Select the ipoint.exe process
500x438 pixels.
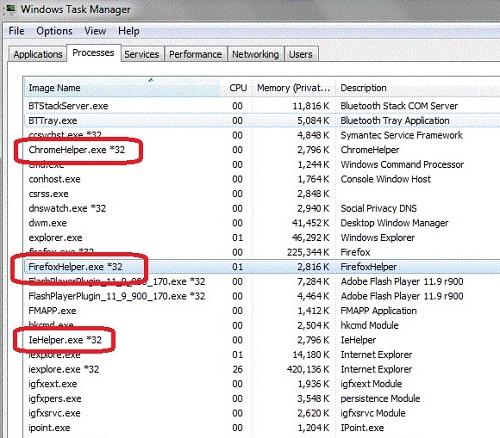click(262, 428)
